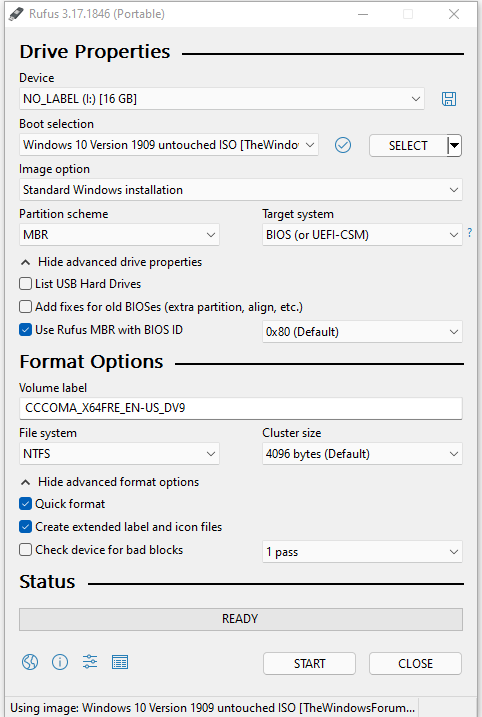Click the Using image status bar text
Viewport: 482px width, 717px height.
point(212,708)
